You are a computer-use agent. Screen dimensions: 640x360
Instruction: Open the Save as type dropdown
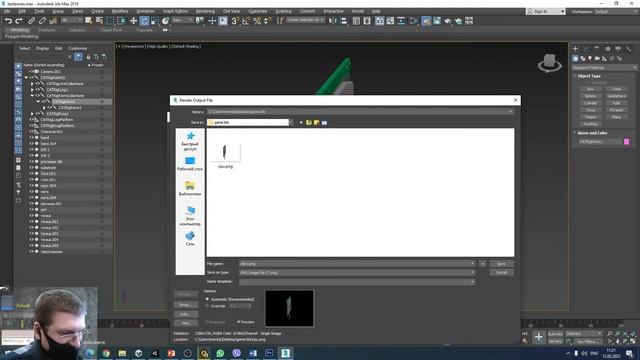tap(472, 273)
